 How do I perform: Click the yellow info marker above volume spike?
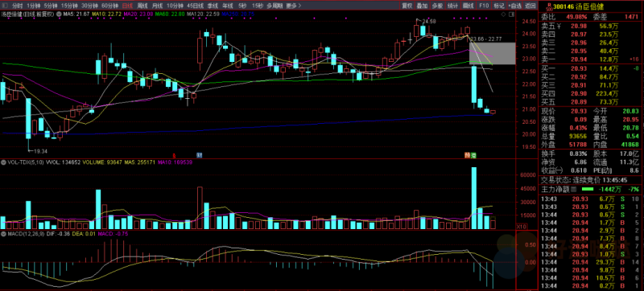click(467, 155)
